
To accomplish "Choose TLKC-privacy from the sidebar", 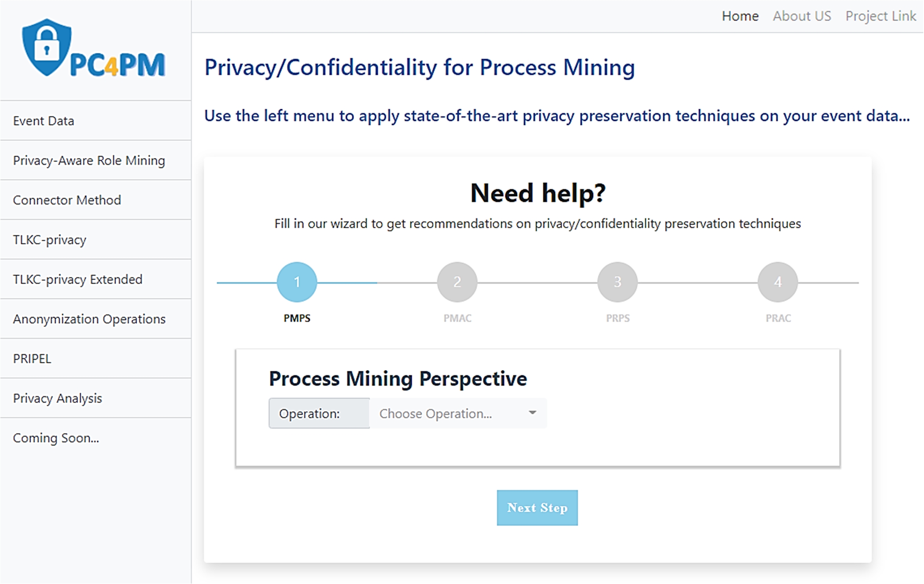I will [50, 240].
